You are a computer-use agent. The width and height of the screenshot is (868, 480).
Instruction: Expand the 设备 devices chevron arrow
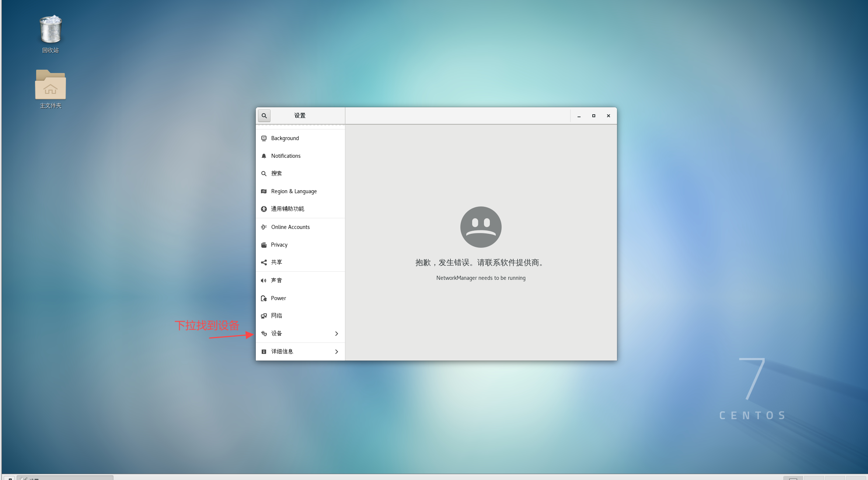click(x=336, y=334)
